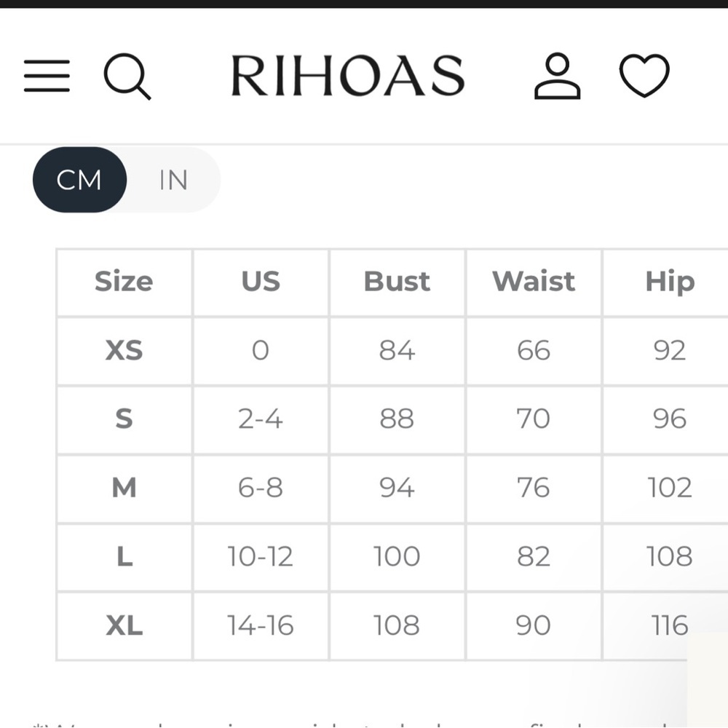Open the account profile icon
728x728 pixels.
coord(557,76)
